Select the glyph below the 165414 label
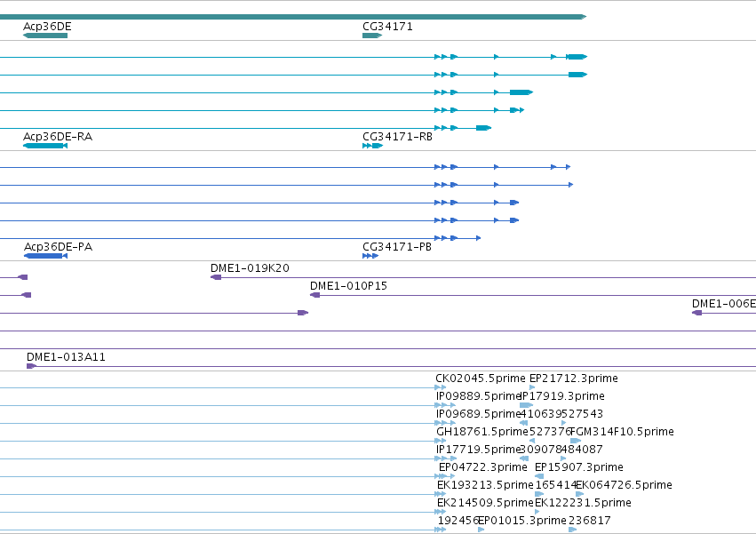 [x=539, y=494]
